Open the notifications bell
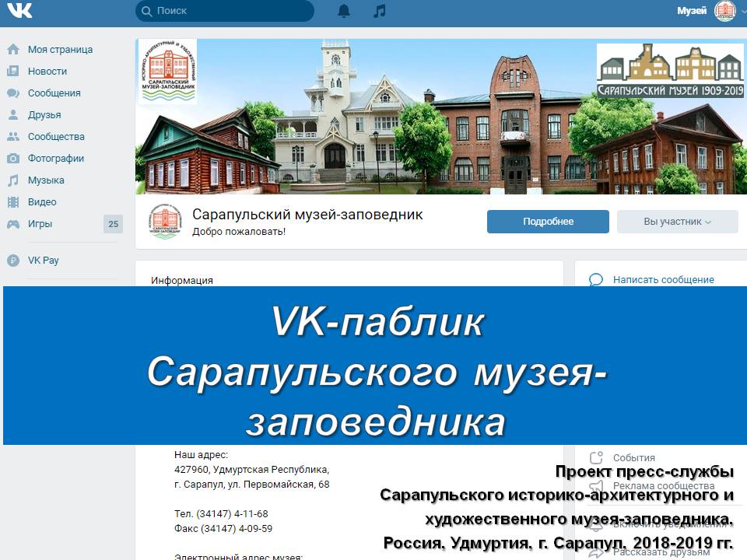Viewport: 747px width, 560px height. pyautogui.click(x=343, y=10)
